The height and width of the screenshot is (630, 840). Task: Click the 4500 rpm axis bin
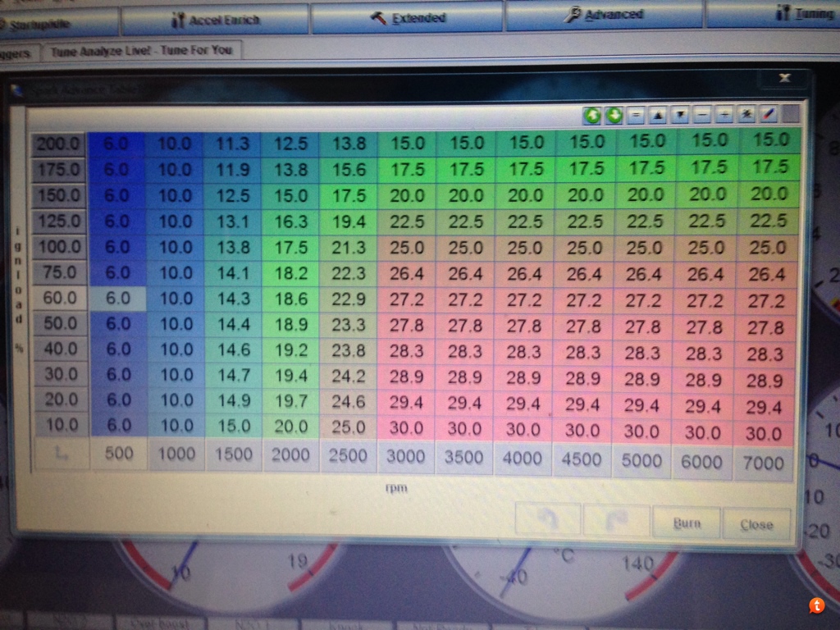[x=582, y=459]
